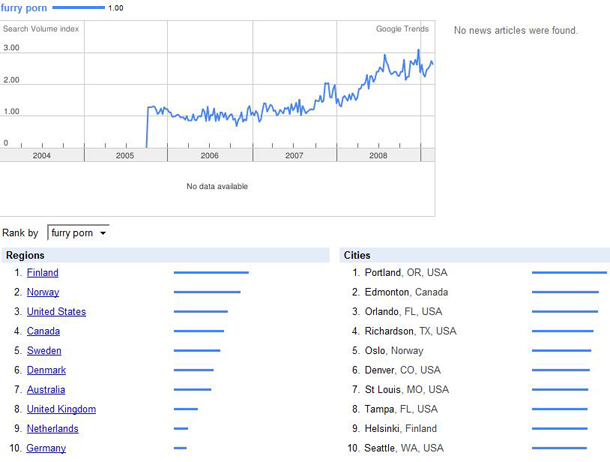The width and height of the screenshot is (610, 462).
Task: Click the Regions column header
Action: pyautogui.click(x=25, y=255)
